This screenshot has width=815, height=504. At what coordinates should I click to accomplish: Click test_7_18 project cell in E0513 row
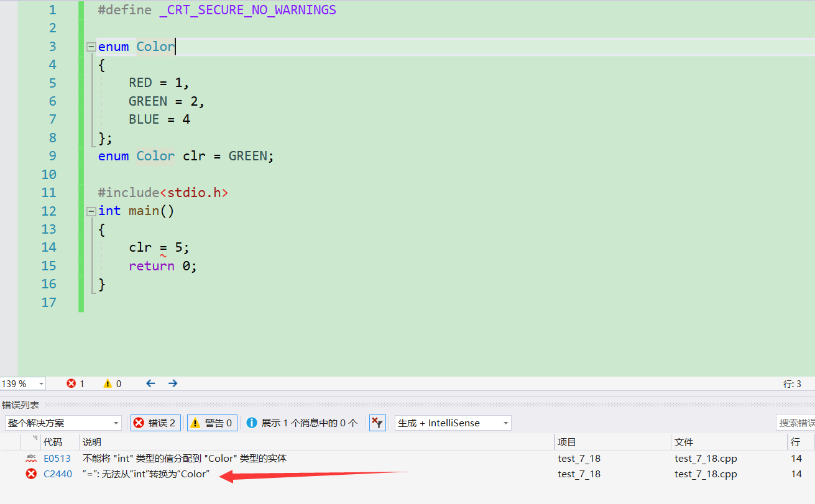pos(579,459)
